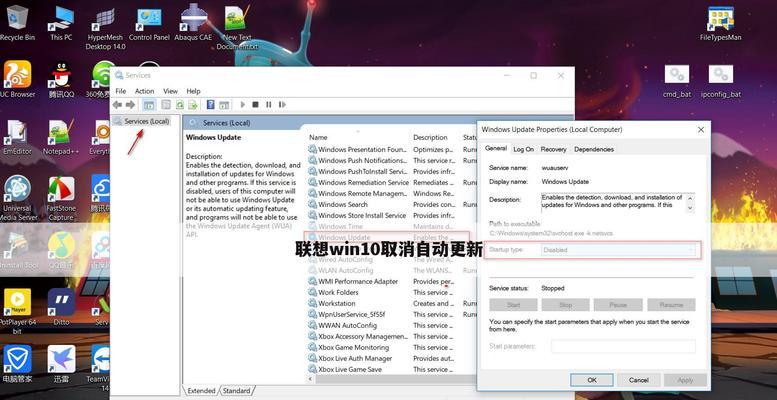Open the File menu in Services
777x400 pixels.
tap(120, 91)
